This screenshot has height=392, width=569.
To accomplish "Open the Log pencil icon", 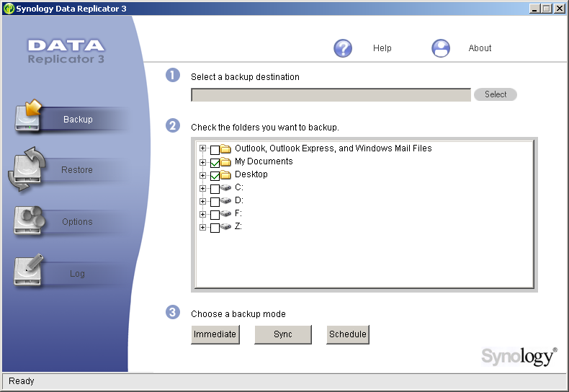I will click(28, 270).
